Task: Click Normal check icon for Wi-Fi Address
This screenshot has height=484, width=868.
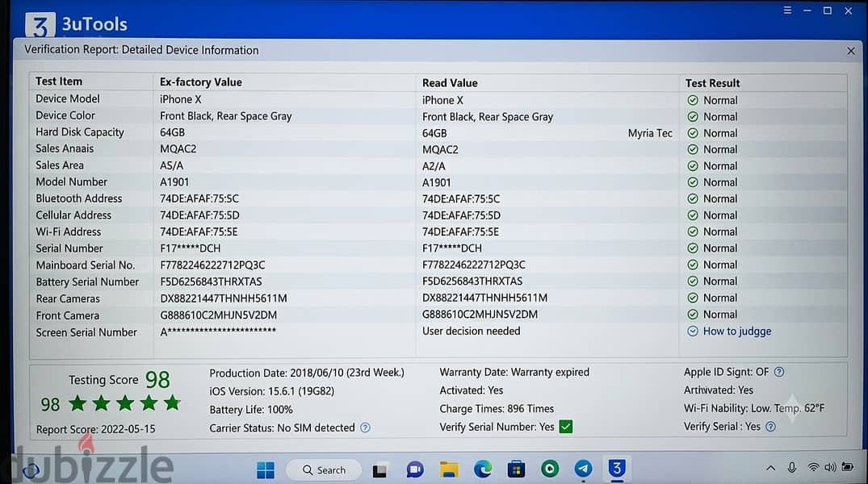Action: (x=693, y=232)
